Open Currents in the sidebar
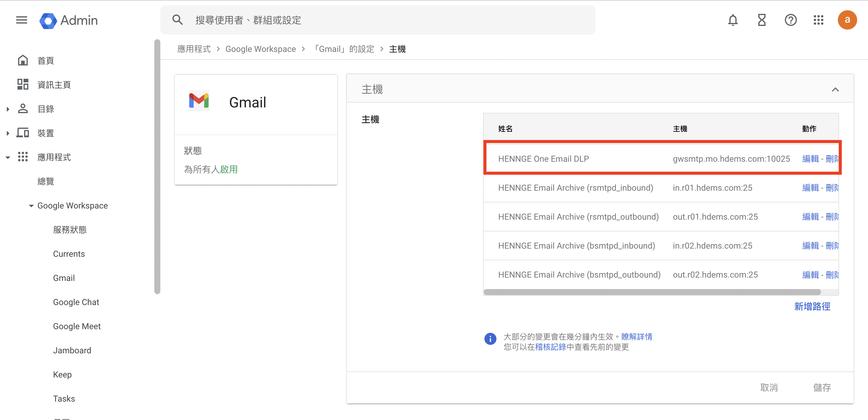 (x=69, y=254)
